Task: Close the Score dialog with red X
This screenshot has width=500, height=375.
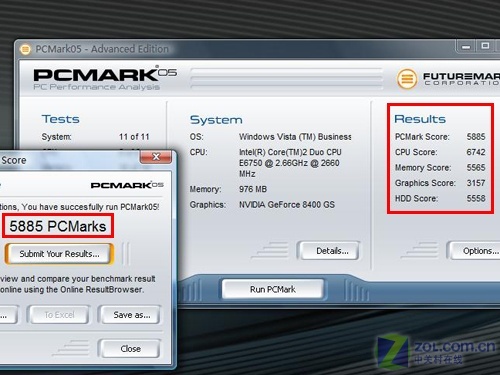Action: 156,156
